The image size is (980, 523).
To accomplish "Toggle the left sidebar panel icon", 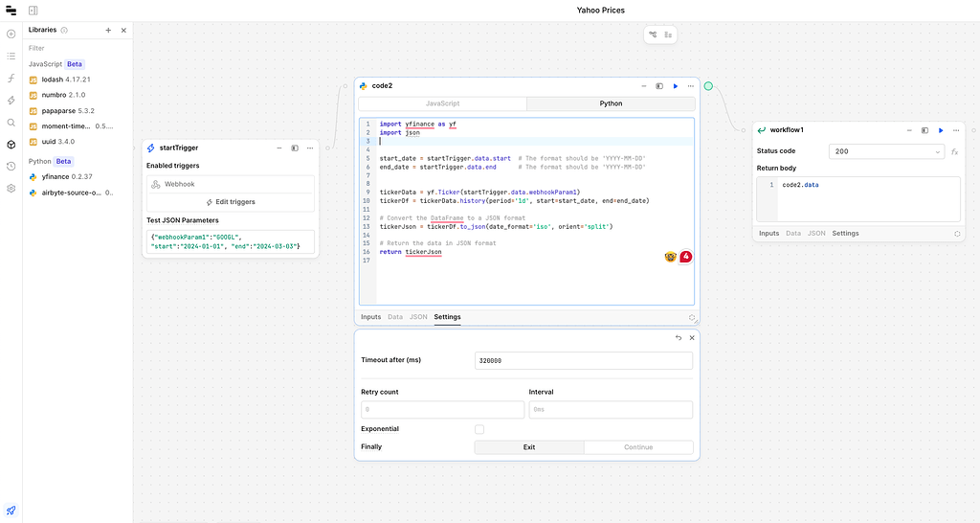I will click(33, 11).
